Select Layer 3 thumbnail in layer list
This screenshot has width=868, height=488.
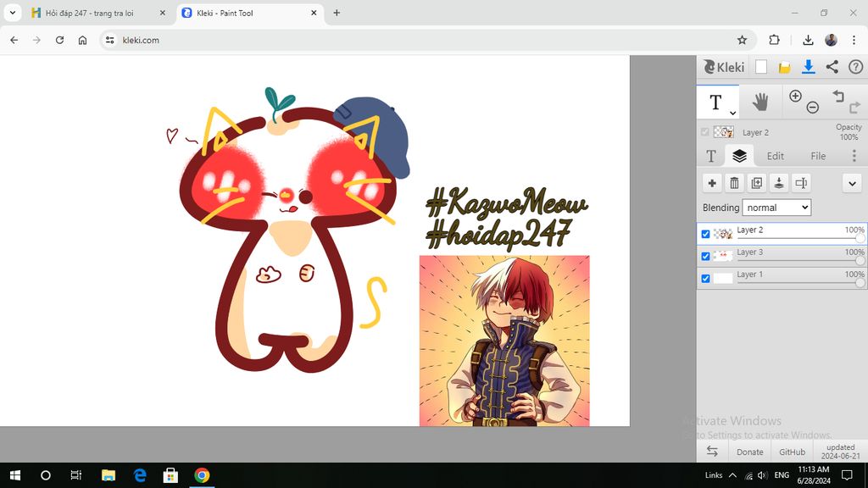(x=723, y=256)
